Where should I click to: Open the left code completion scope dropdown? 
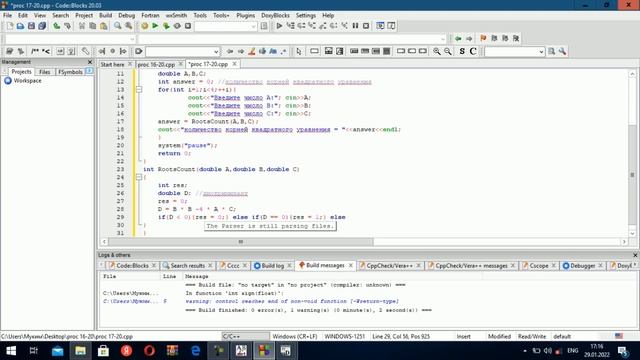coord(69,39)
